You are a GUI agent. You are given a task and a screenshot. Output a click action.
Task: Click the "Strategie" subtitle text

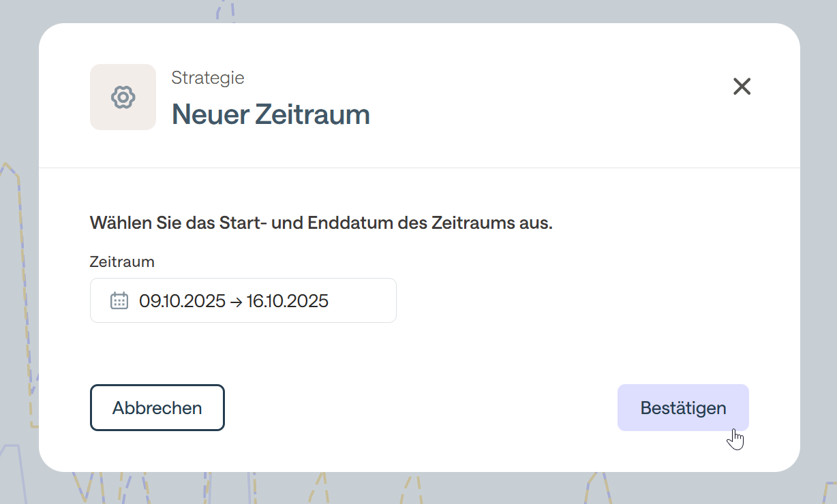click(208, 78)
